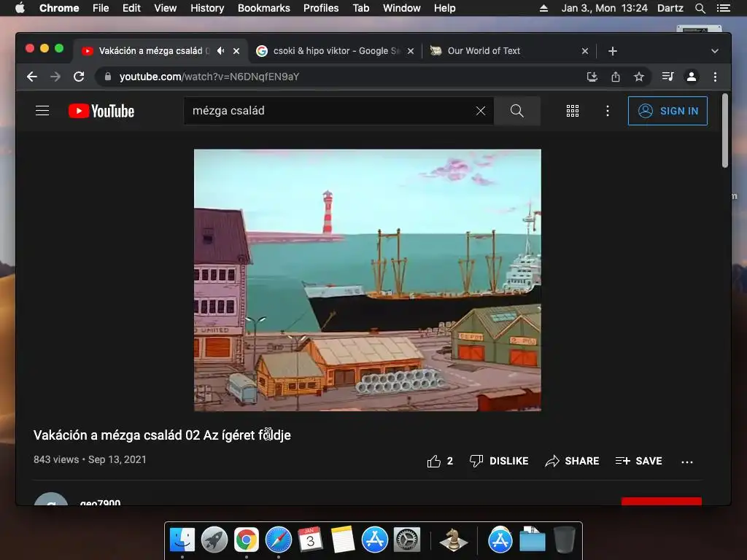Open Calendar from the Dock
Image resolution: width=747 pixels, height=560 pixels.
311,540
